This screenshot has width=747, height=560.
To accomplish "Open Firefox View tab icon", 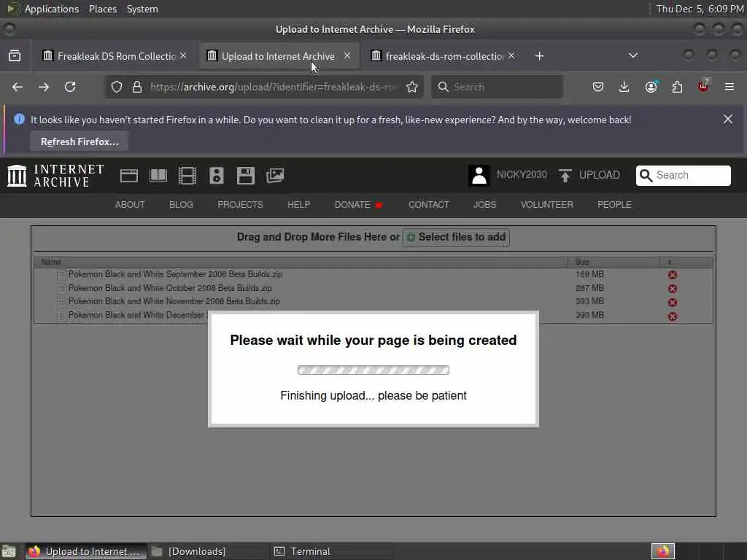I will pyautogui.click(x=15, y=55).
